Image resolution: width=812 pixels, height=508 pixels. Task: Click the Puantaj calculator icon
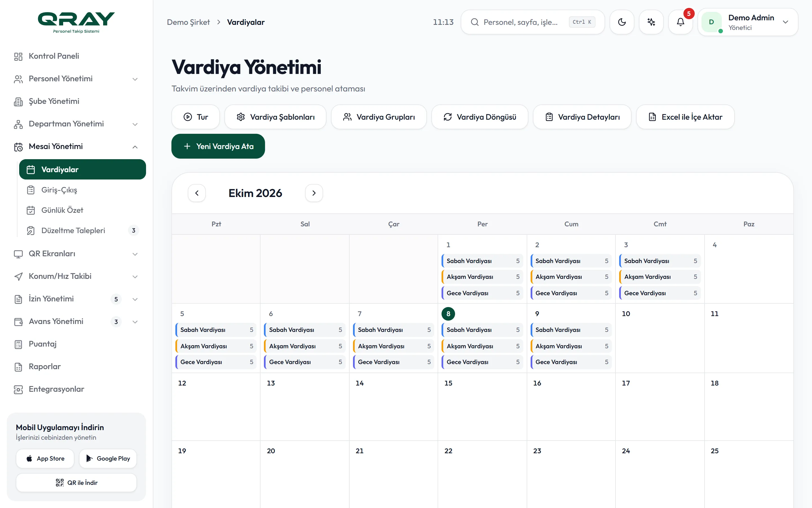click(18, 344)
